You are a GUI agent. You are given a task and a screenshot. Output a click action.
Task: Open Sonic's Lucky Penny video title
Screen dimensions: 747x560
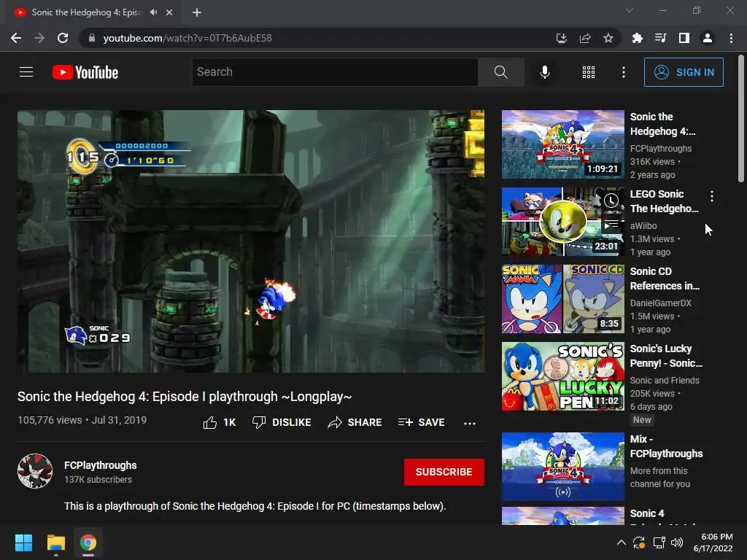click(x=666, y=356)
